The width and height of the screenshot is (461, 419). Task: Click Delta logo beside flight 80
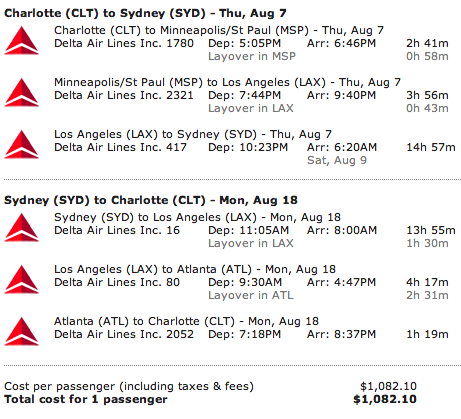[x=21, y=279]
